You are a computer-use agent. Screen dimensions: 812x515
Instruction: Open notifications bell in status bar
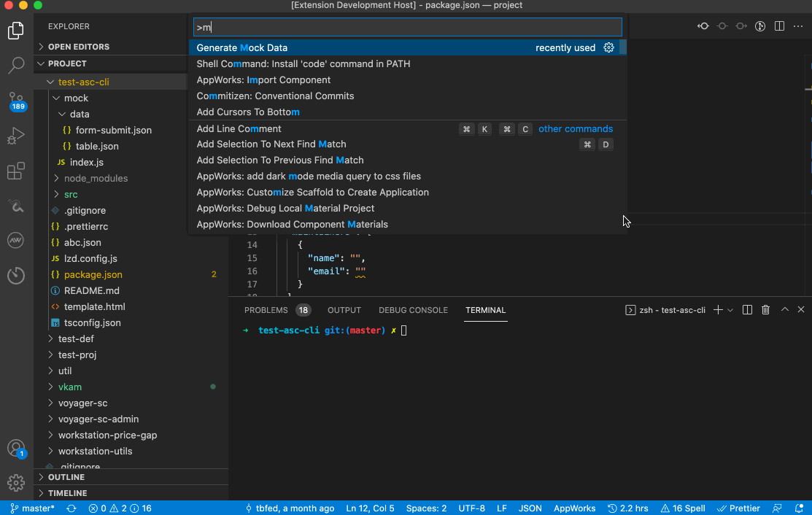pos(799,508)
